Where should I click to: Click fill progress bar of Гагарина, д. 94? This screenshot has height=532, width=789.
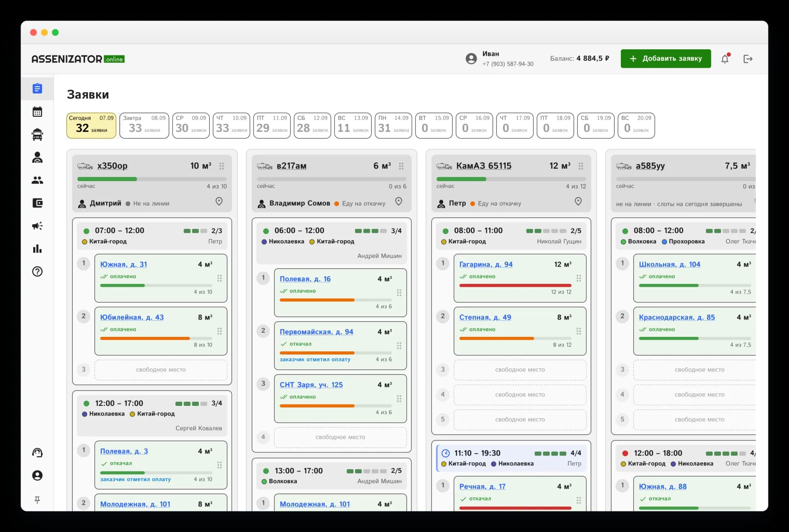(515, 286)
